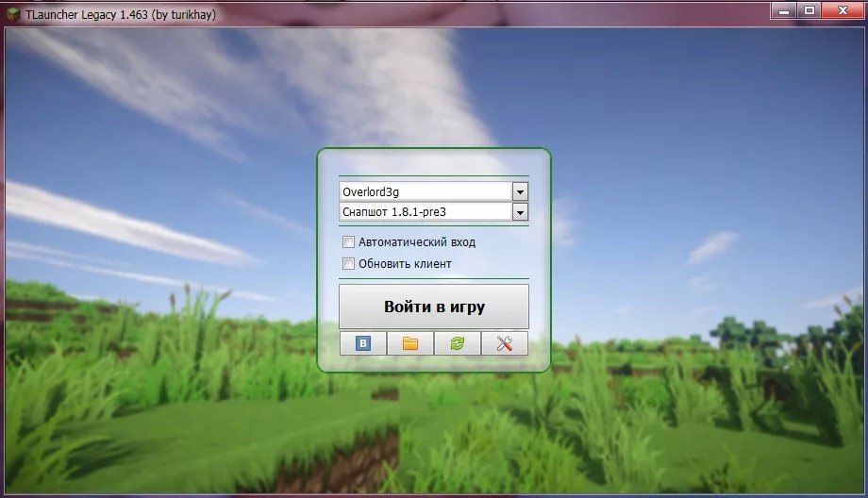Image resolution: width=868 pixels, height=498 pixels.
Task: Tick the Обновить клиент checkbox
Action: [348, 263]
